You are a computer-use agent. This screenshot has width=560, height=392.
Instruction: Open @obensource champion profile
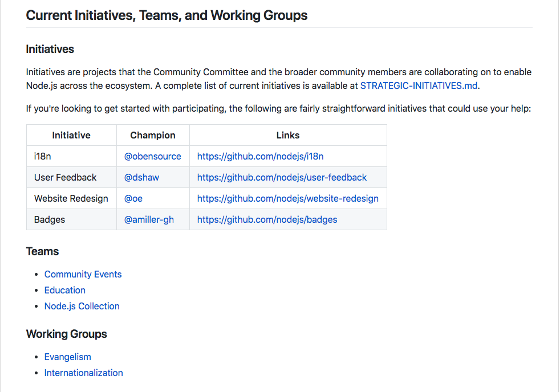(152, 156)
